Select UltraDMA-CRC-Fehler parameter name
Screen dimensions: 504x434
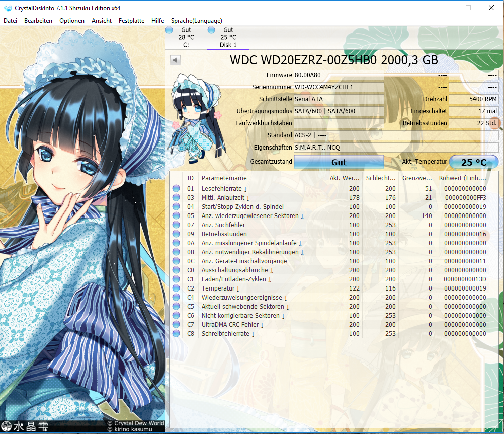pyautogui.click(x=230, y=325)
